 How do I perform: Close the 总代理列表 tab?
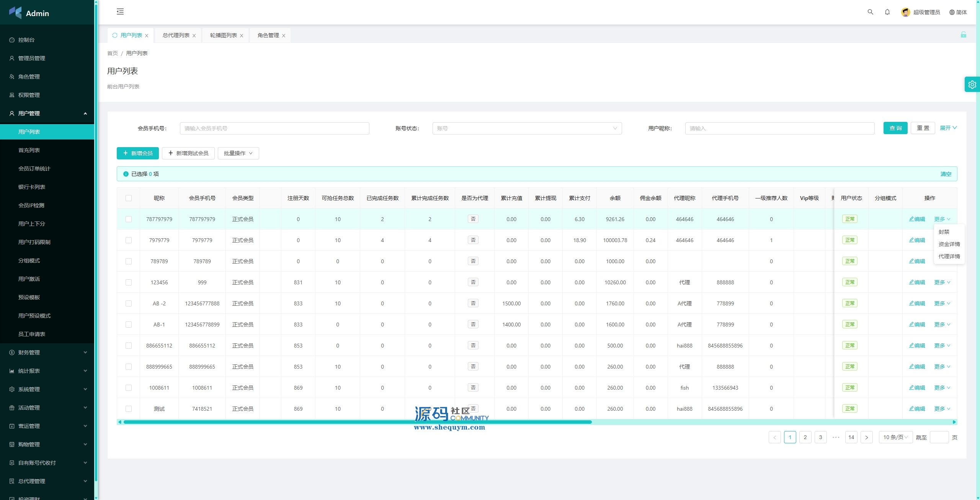pos(194,36)
